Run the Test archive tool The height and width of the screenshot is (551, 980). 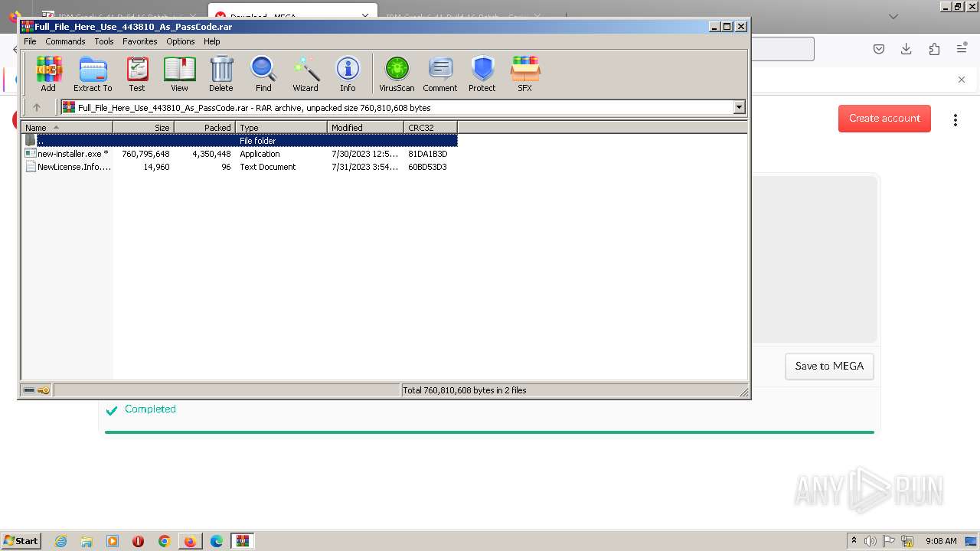pos(137,74)
